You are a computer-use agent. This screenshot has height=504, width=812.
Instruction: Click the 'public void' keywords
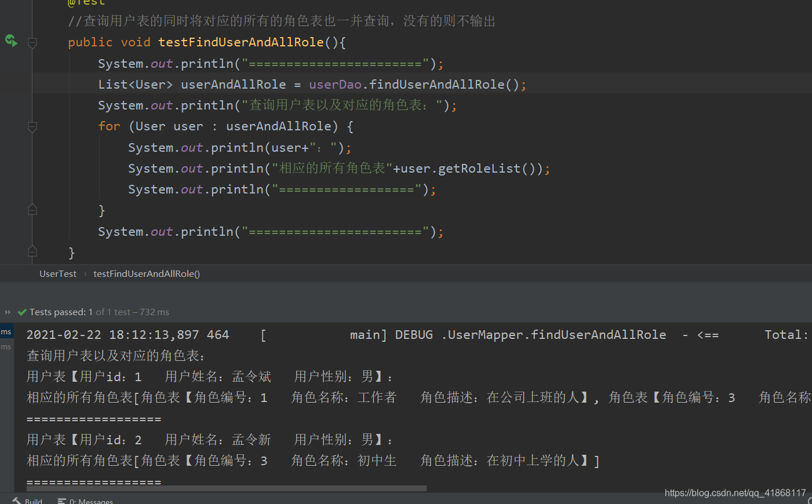[110, 42]
